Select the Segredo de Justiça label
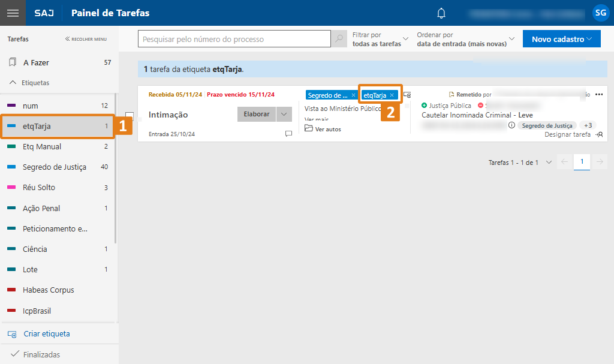 click(x=54, y=167)
